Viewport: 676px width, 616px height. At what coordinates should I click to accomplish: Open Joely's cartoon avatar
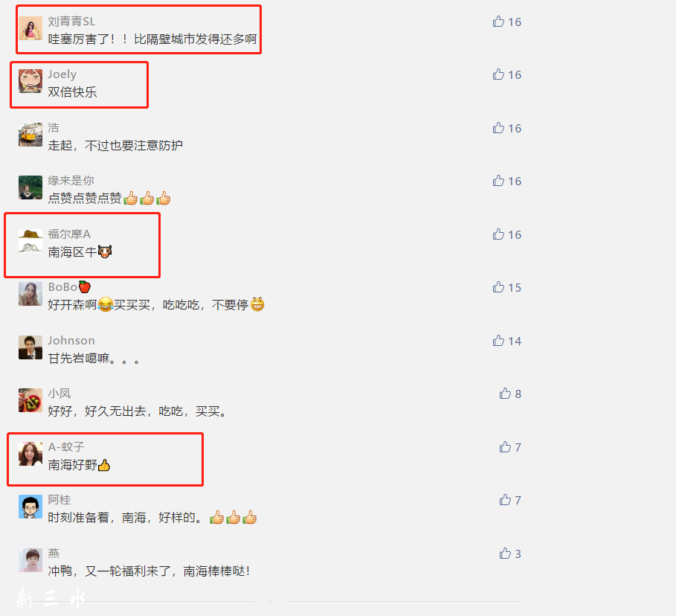coord(30,81)
